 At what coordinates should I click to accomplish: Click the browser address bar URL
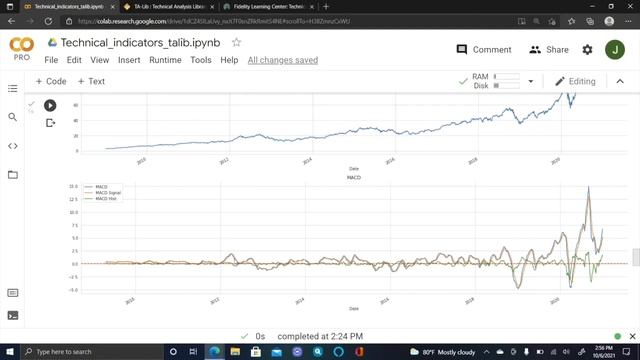point(213,21)
